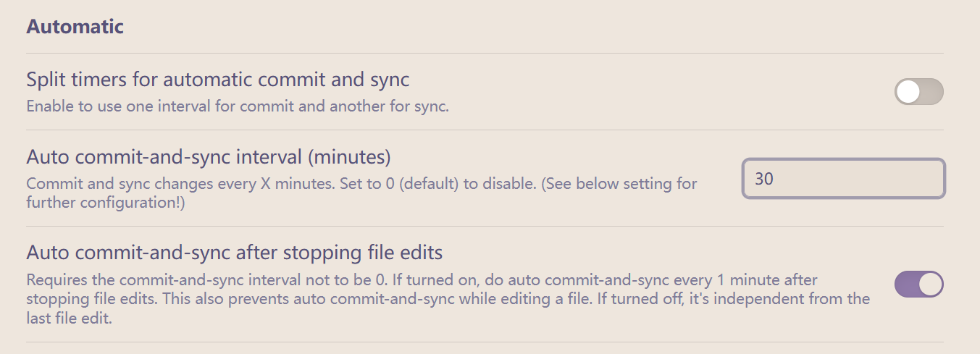This screenshot has width=980, height=354.
Task: Focus the commit-and-sync interval input field
Action: [x=844, y=178]
